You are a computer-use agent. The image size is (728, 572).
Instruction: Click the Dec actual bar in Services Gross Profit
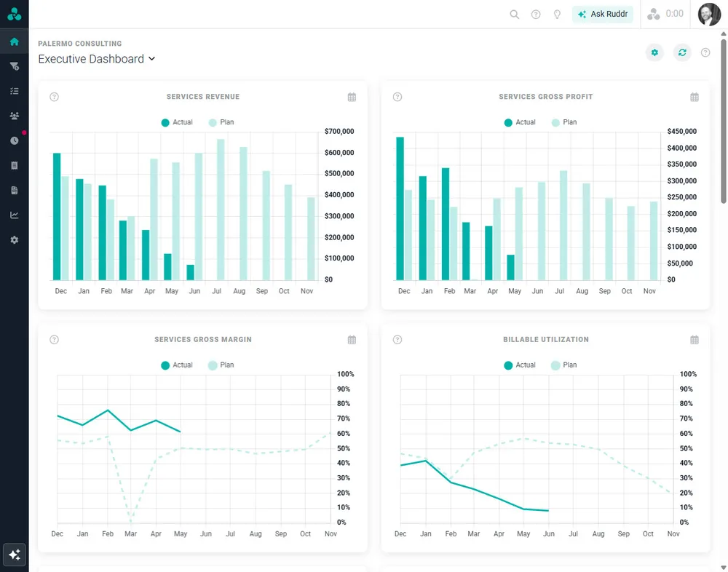[x=400, y=208]
